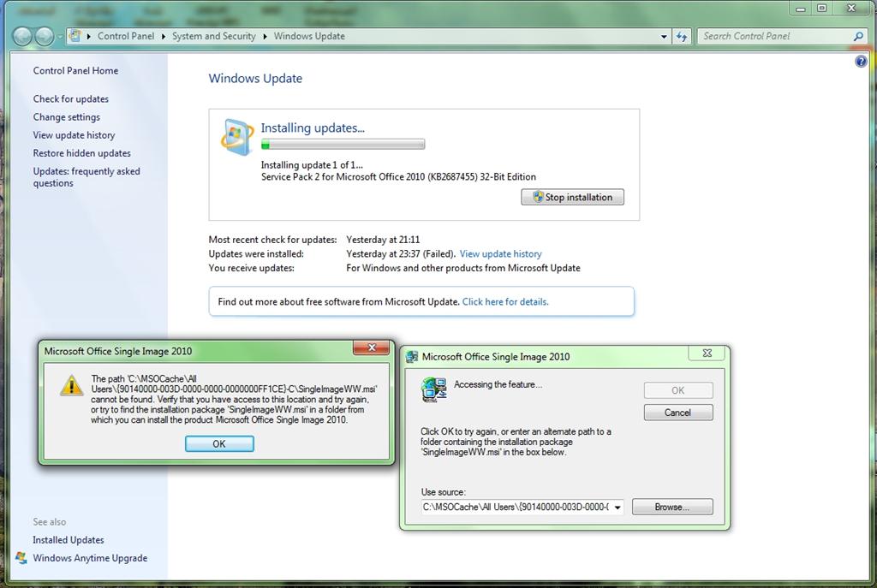The width and height of the screenshot is (877, 588).
Task: Select Control Panel breadcrumb
Action: coord(126,36)
